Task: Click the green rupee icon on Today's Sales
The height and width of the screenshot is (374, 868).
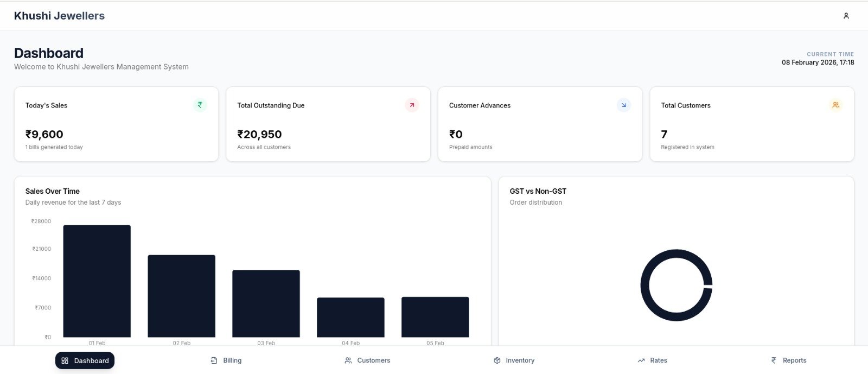Action: [x=200, y=105]
